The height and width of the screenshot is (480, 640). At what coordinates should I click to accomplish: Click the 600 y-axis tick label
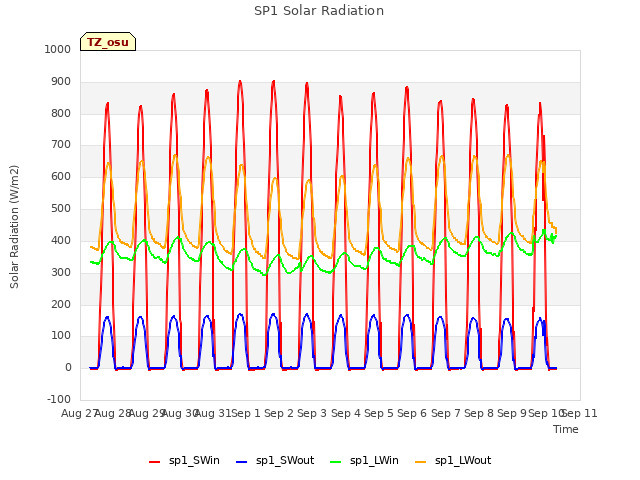click(x=60, y=176)
